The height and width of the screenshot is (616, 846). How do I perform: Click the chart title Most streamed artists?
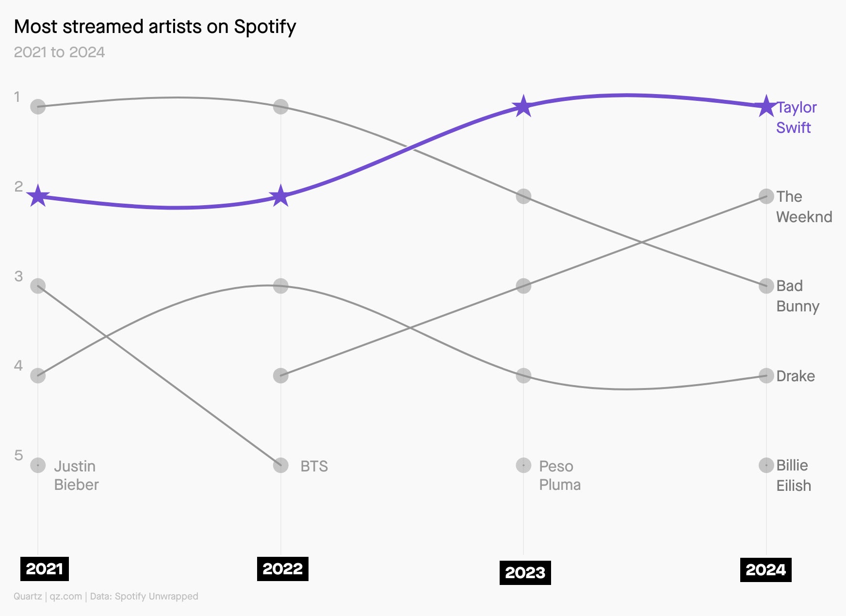[155, 27]
